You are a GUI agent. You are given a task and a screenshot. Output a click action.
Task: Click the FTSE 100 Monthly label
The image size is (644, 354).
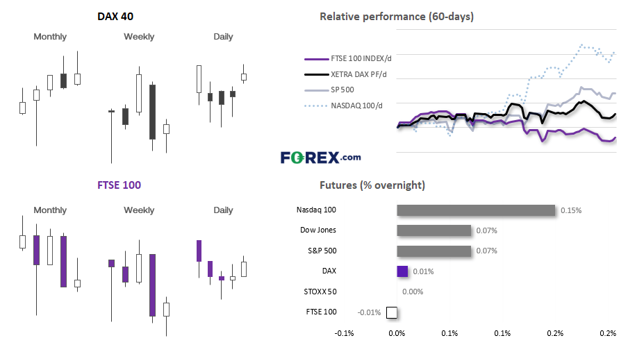pyautogui.click(x=50, y=210)
